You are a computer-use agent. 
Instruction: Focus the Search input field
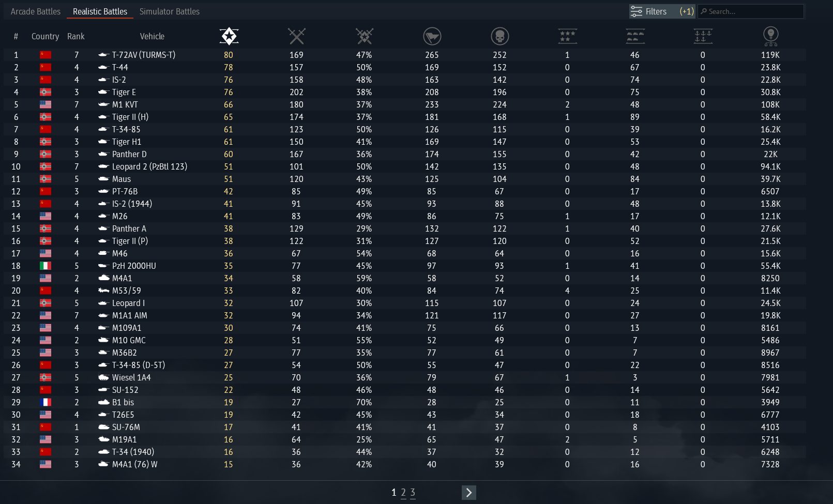pyautogui.click(x=751, y=11)
